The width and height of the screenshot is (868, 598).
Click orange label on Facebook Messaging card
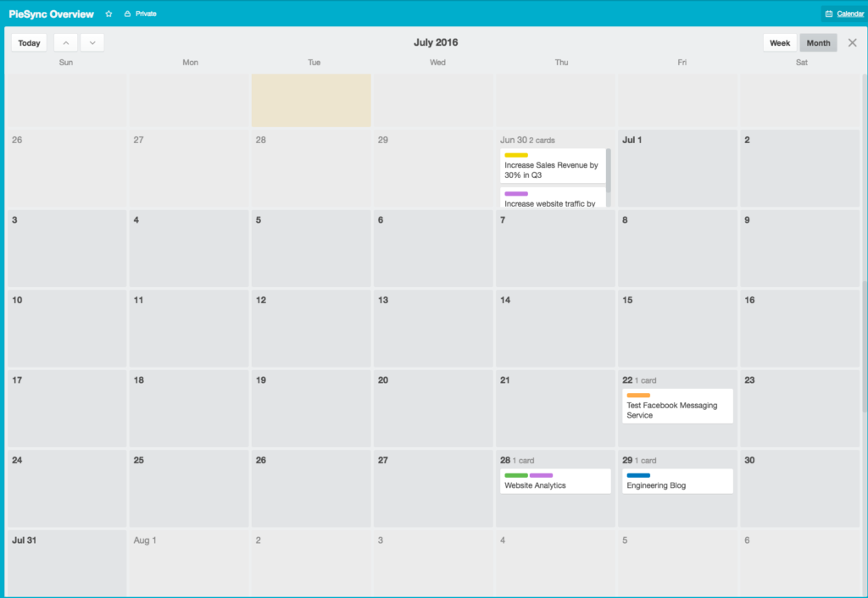(x=638, y=396)
